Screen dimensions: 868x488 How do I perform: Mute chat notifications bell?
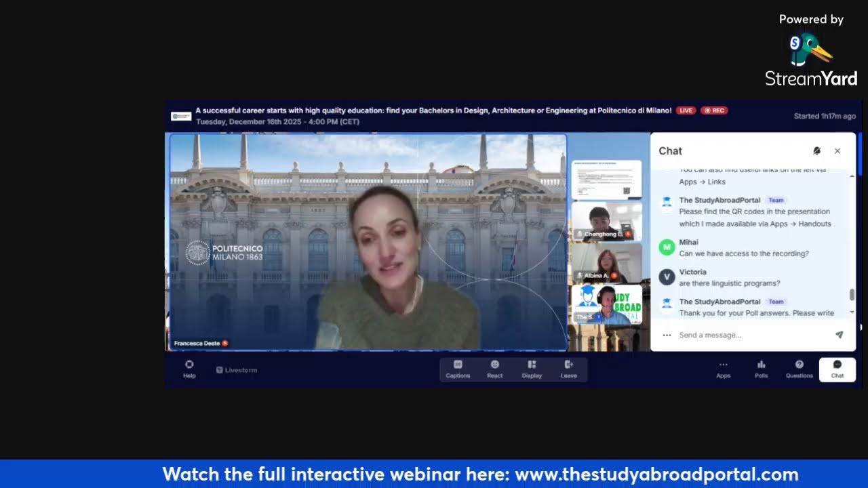[x=817, y=151]
